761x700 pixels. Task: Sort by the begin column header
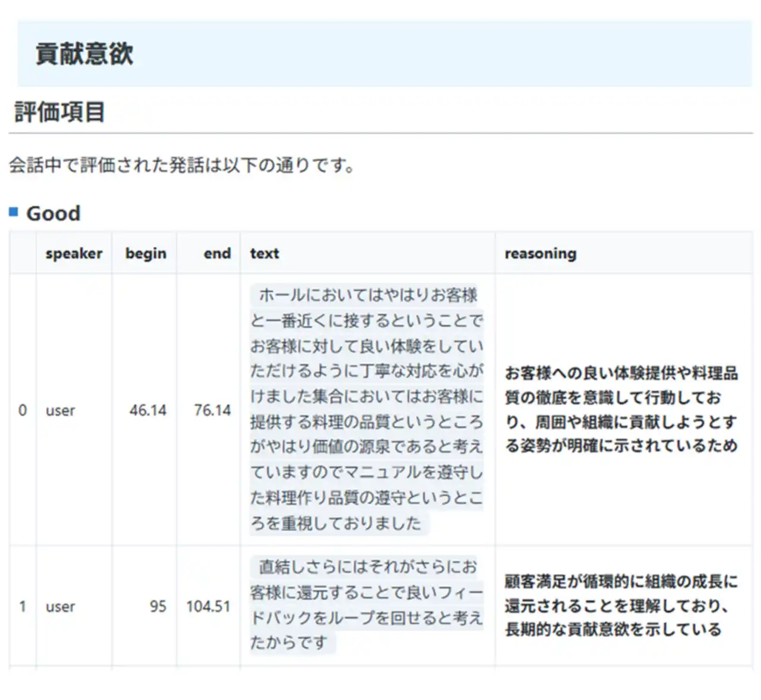[x=146, y=254]
